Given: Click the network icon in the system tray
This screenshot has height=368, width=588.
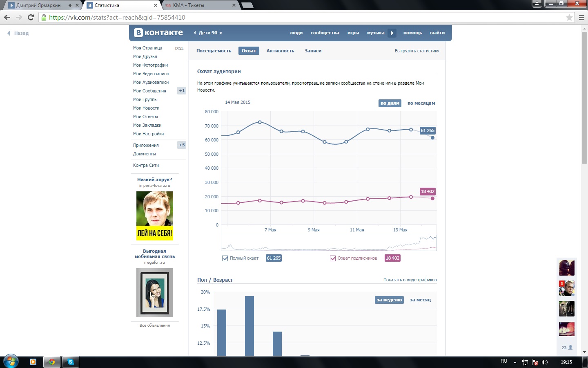Looking at the screenshot, I should [525, 362].
